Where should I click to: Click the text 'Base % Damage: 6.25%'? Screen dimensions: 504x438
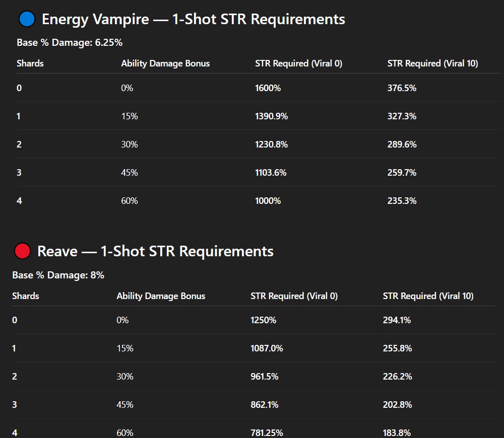point(70,43)
